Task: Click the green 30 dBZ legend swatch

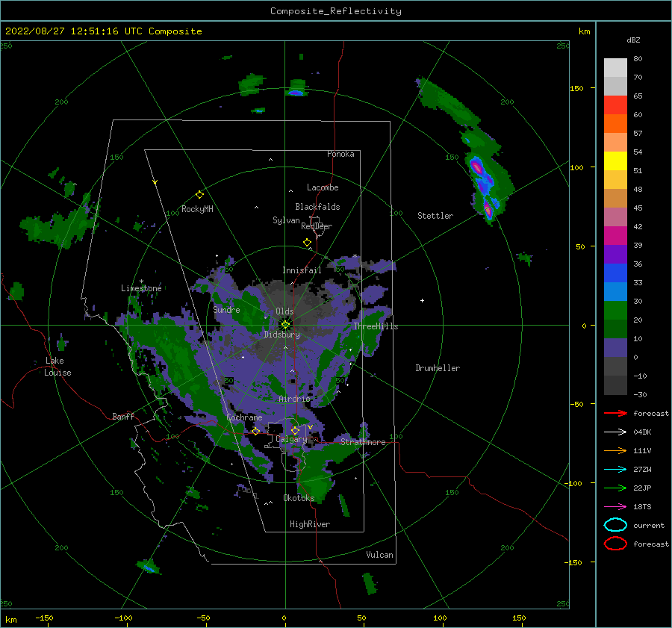Action: coord(615,310)
